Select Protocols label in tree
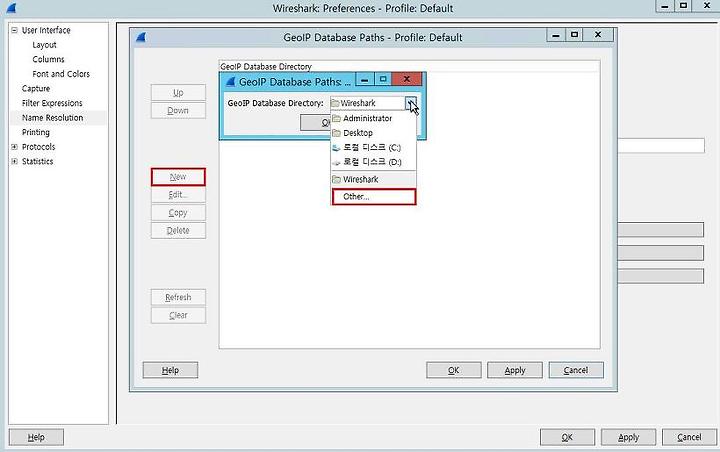Screen dimensions: 720x452 38,147
